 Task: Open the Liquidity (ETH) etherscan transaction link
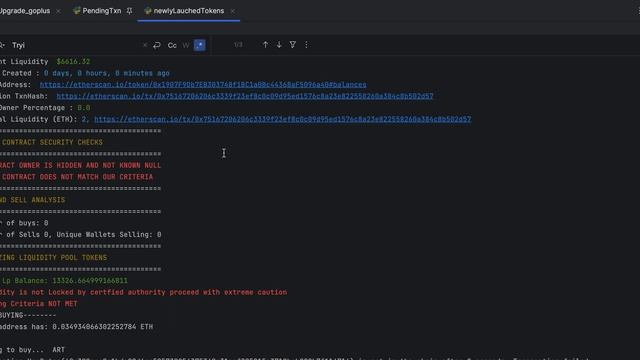click(282, 119)
